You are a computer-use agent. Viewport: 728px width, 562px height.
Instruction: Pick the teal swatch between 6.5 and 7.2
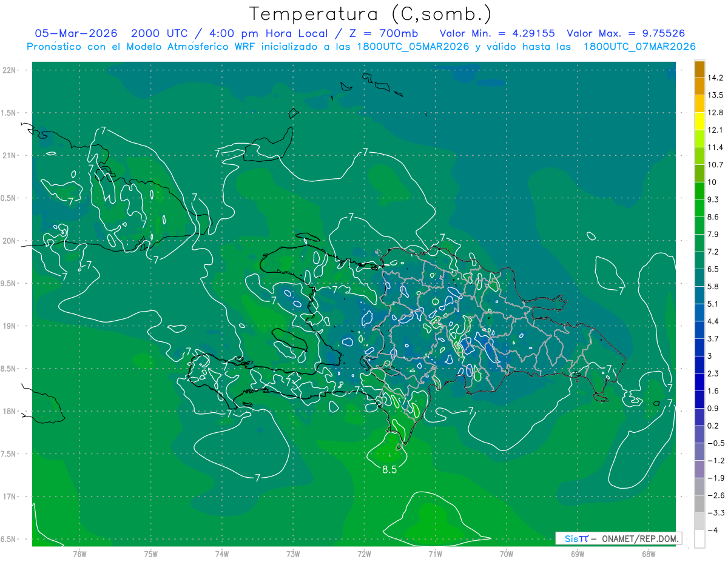pos(699,261)
